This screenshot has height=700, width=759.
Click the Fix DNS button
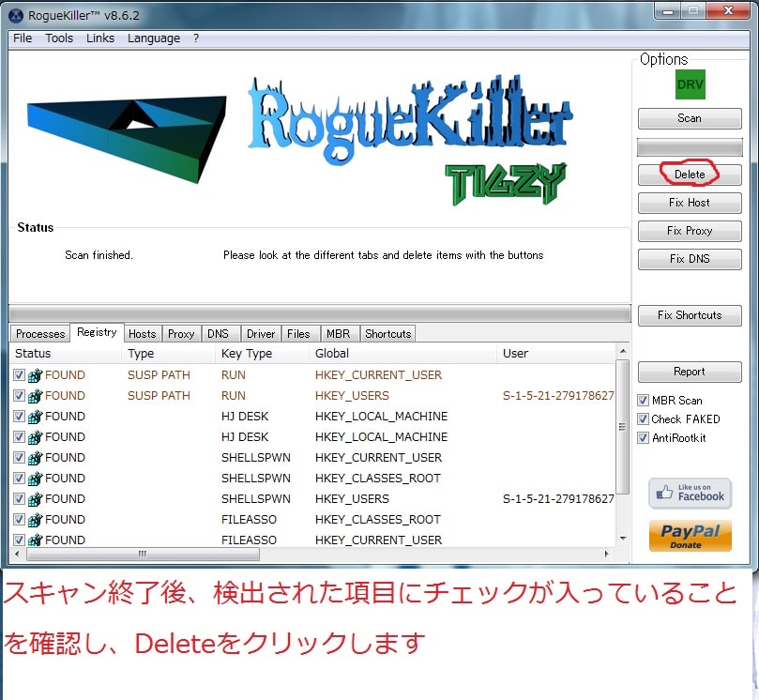690,259
